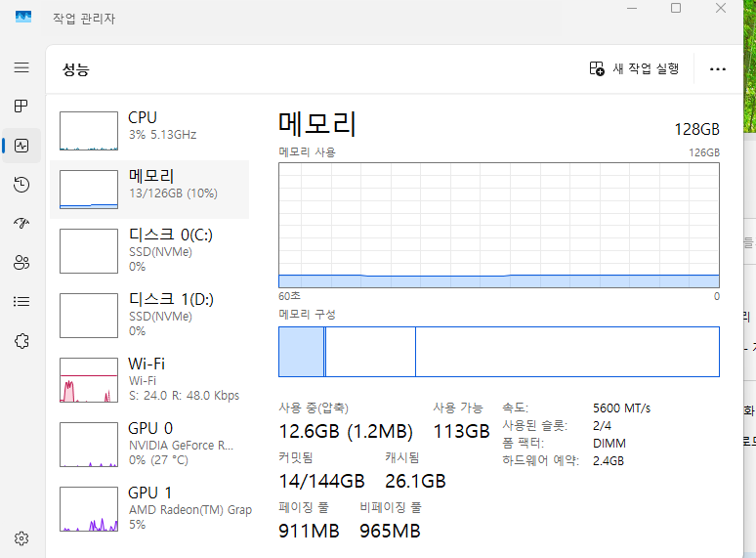756x558 pixels.
Task: Open Task Manager settings gear
Action: [x=21, y=537]
